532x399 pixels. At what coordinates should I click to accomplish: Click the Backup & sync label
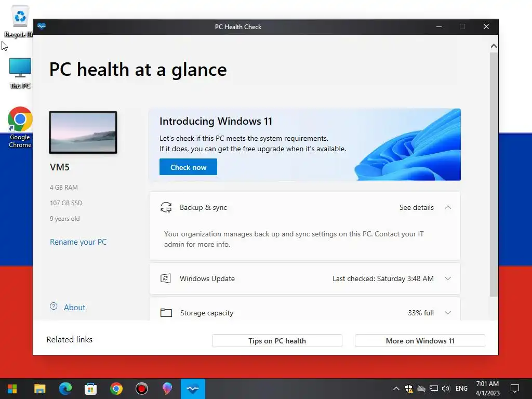[x=203, y=207]
